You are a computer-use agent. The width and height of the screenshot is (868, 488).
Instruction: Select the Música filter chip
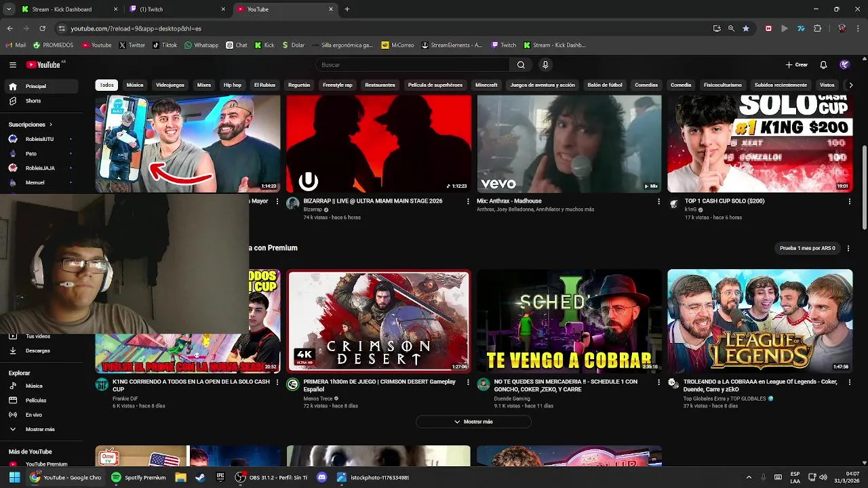coord(135,85)
